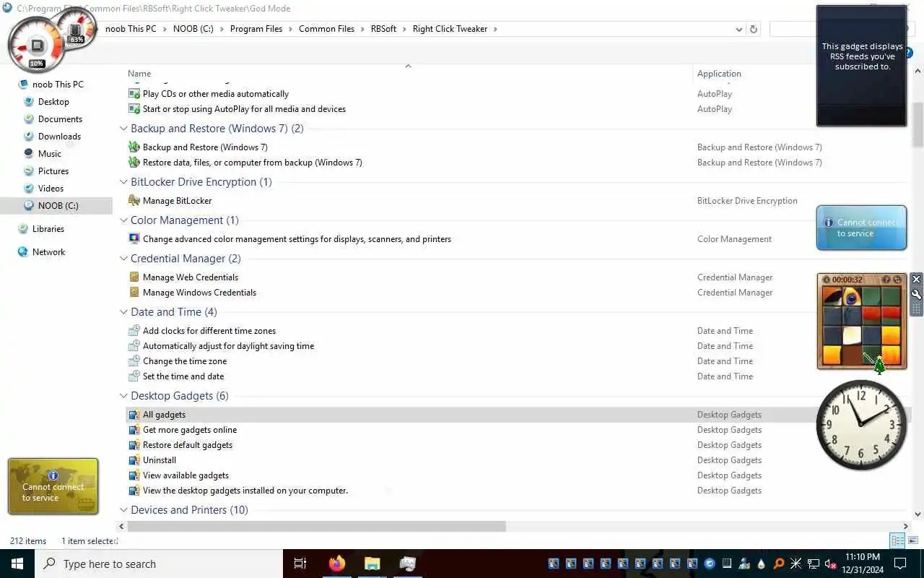
Task: Click the horizontal scrollbar thumb
Action: (x=316, y=527)
